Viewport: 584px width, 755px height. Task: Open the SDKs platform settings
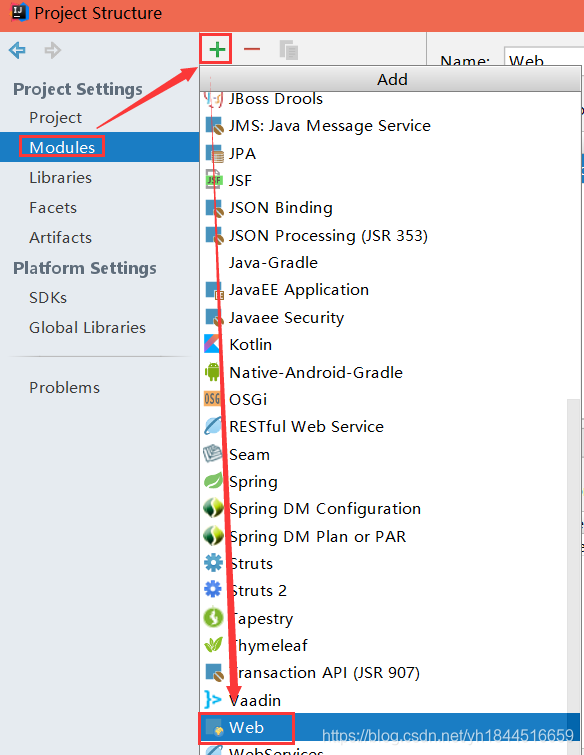tap(48, 297)
